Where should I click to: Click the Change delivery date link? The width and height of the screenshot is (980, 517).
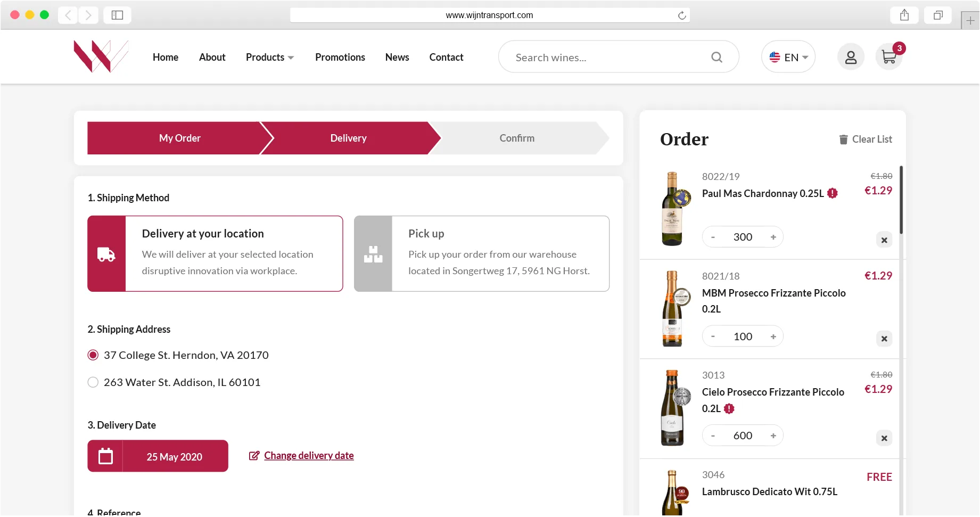(309, 456)
